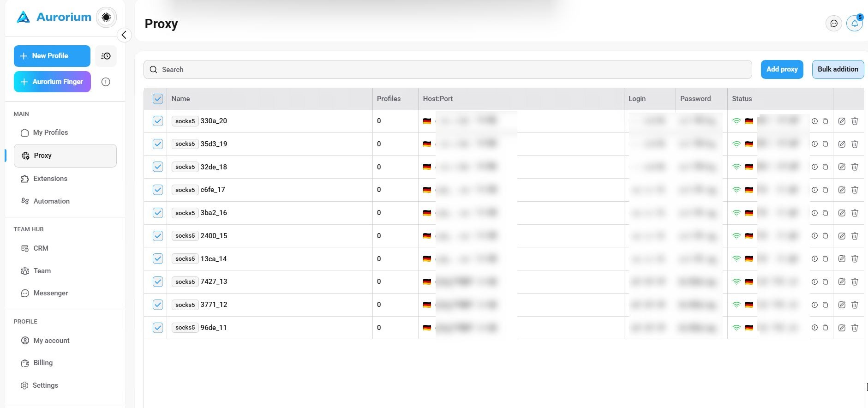Uncheck the 7427_13 proxy row checkbox
The width and height of the screenshot is (868, 408).
pos(158,282)
